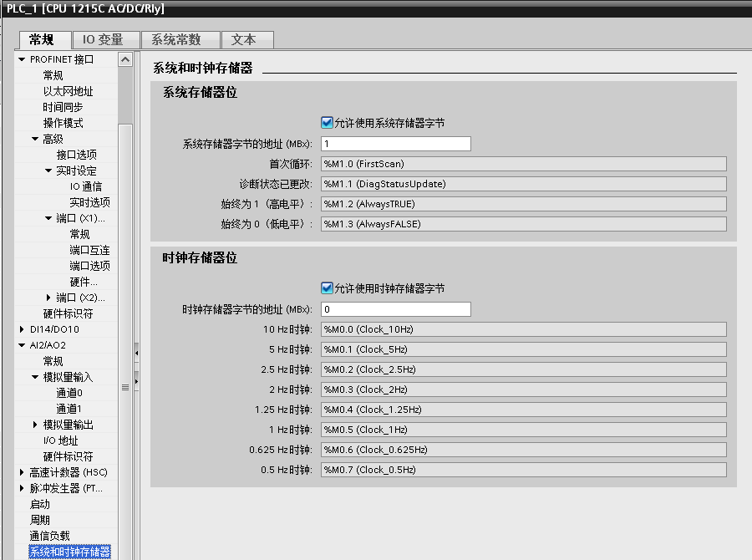This screenshot has height=560, width=752.
Task: Click the %M1.3 (AlwaysFALSE) field
Action: (524, 224)
